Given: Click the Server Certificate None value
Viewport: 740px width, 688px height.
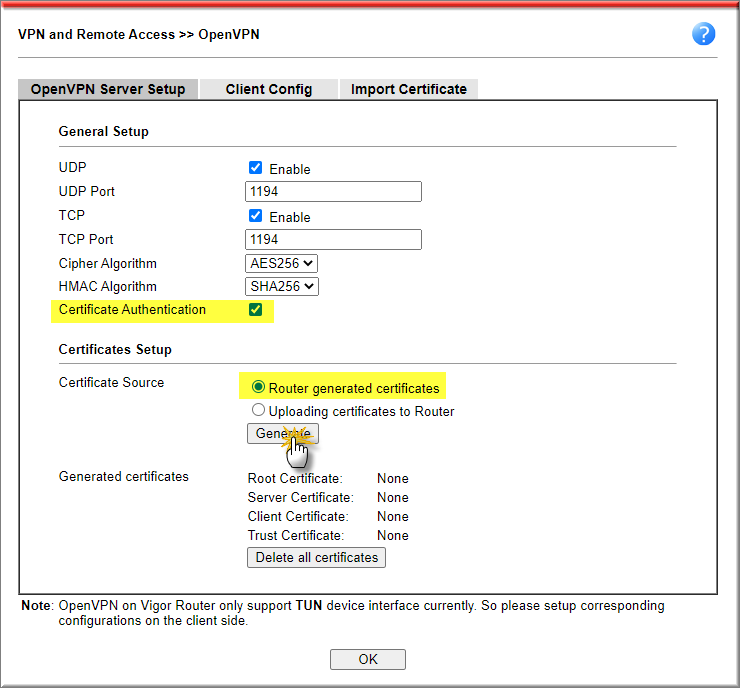Looking at the screenshot, I should pos(393,497).
